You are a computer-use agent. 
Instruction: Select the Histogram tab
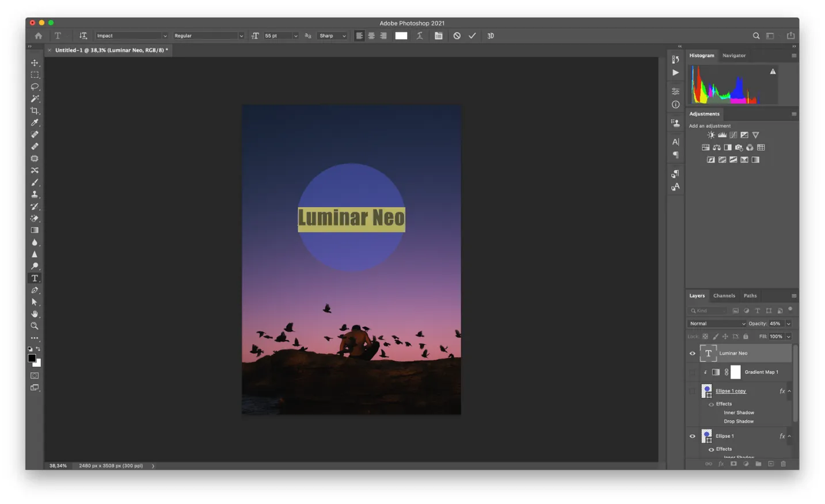coord(702,55)
